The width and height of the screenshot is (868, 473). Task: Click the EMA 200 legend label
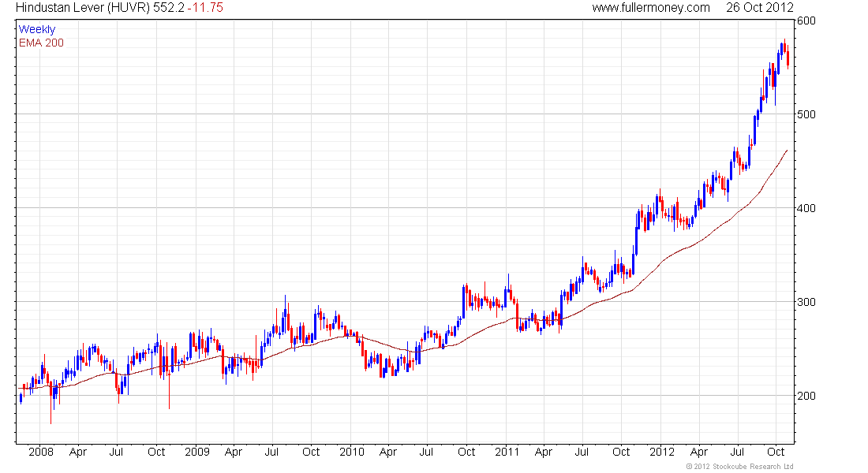41,43
